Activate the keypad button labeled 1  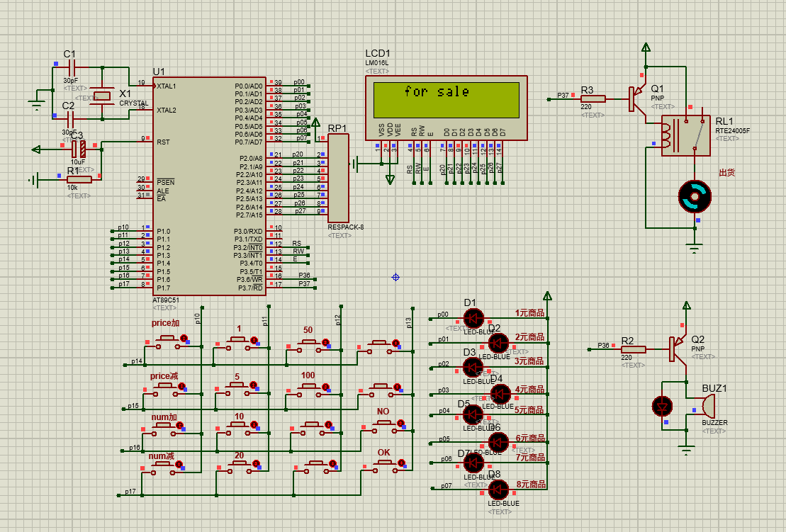click(x=239, y=343)
